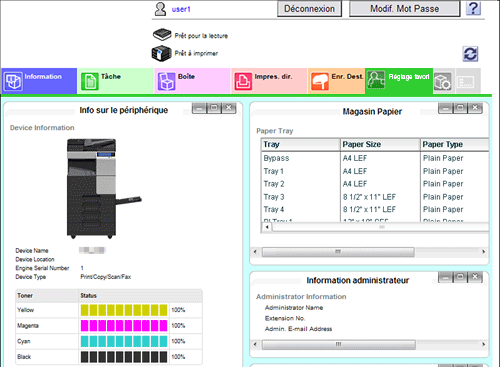The image size is (500, 367).
Task: Click the Déconnexion button
Action: 309,9
